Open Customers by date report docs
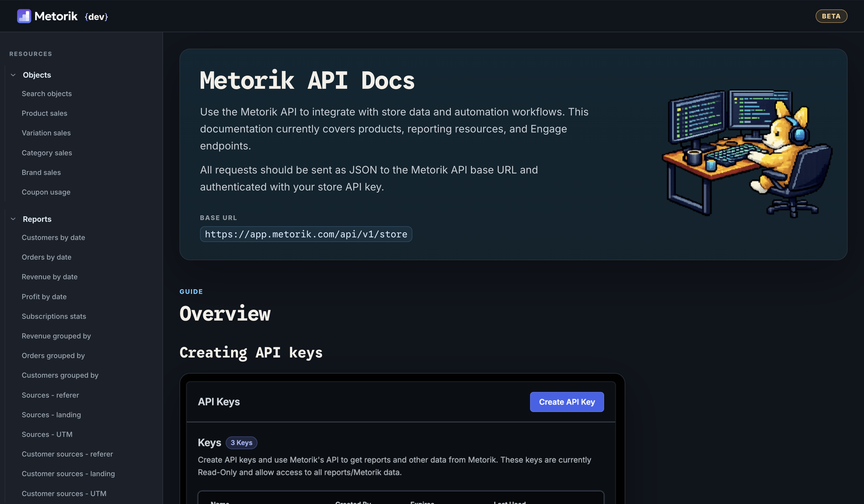864x504 pixels. (x=53, y=237)
